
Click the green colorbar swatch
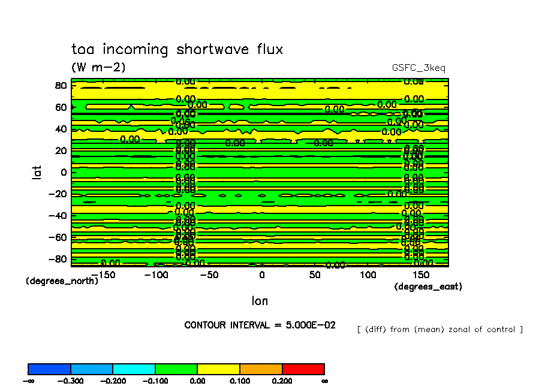176,369
